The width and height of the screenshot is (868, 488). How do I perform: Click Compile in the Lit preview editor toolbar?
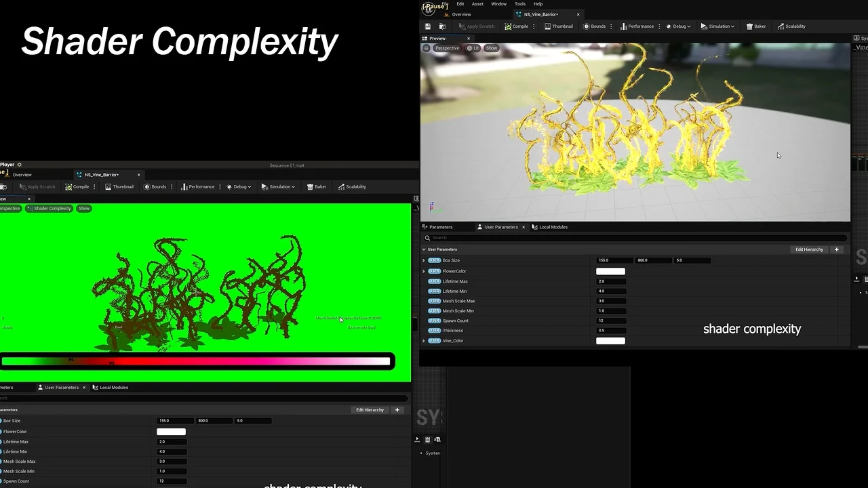point(517,26)
